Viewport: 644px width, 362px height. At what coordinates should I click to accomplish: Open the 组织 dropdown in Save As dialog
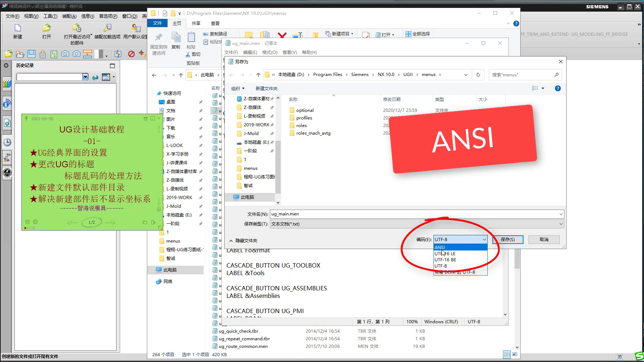[x=238, y=89]
